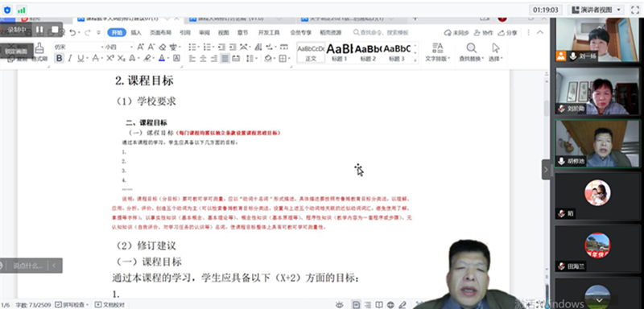Pause the recording with pause button
Screen dimensions: 644x309
click(39, 30)
